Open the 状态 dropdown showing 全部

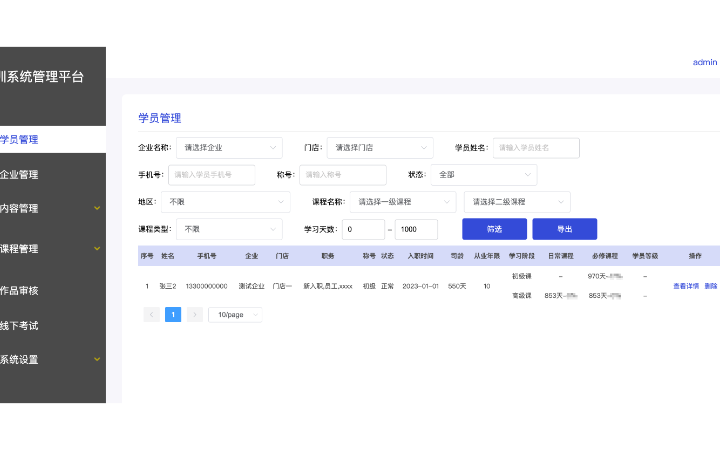pos(484,175)
